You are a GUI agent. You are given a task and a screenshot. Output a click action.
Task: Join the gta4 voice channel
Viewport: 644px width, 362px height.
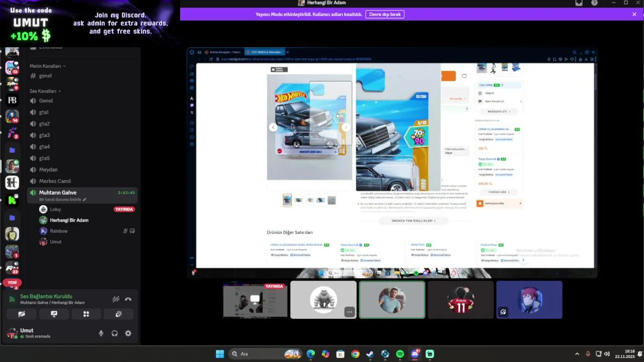tap(83, 147)
